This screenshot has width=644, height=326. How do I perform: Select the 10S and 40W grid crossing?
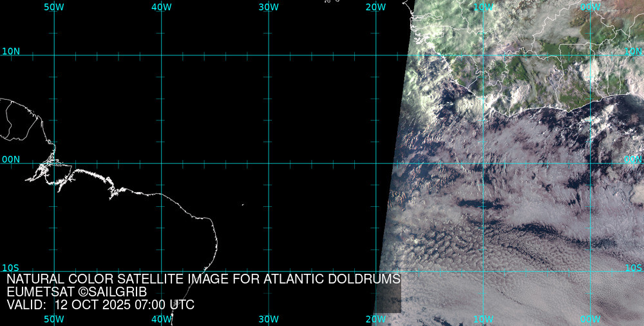tap(162, 271)
